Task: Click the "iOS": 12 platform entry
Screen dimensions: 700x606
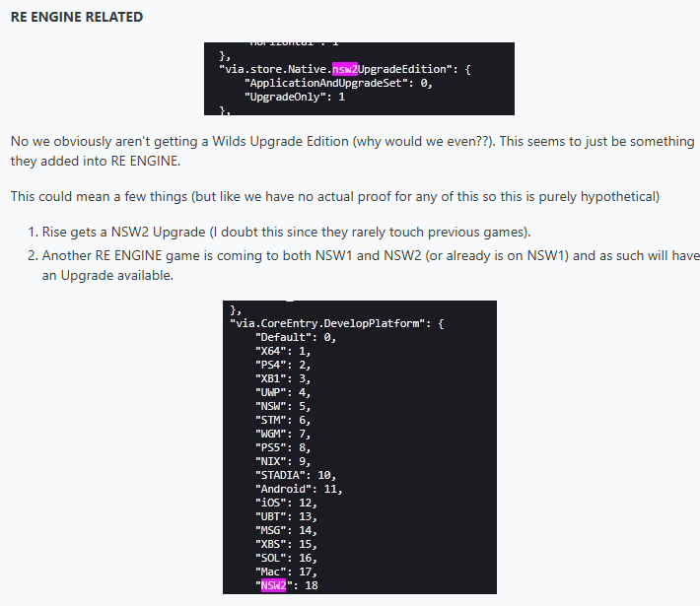Action: [x=286, y=503]
